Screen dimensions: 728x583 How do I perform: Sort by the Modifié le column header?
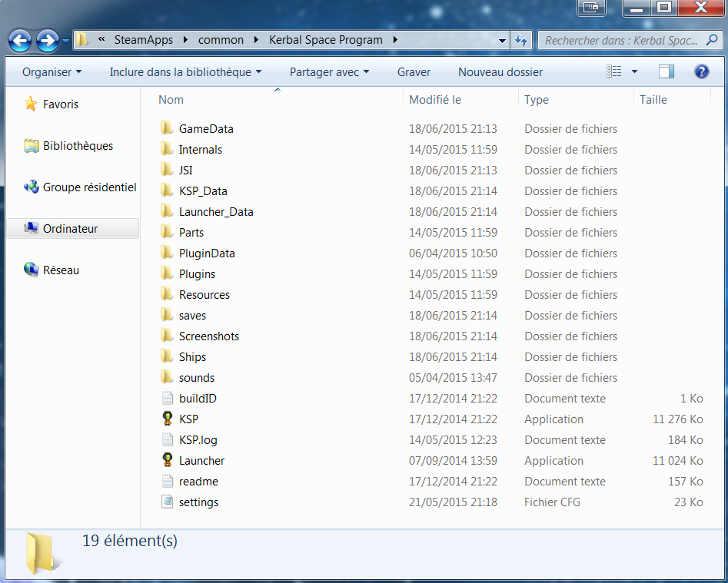[x=435, y=100]
